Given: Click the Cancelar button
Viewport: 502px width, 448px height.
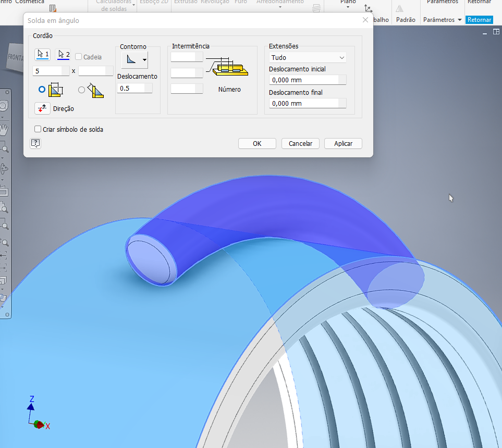Looking at the screenshot, I should point(300,144).
